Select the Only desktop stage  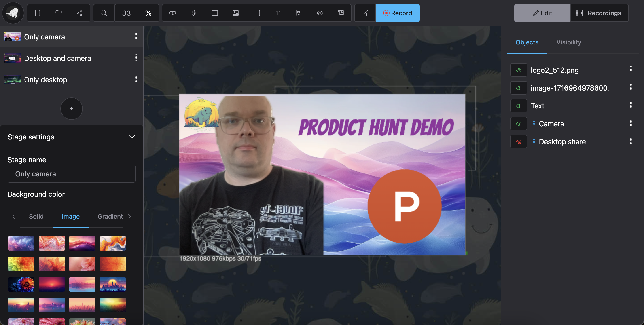(x=72, y=80)
